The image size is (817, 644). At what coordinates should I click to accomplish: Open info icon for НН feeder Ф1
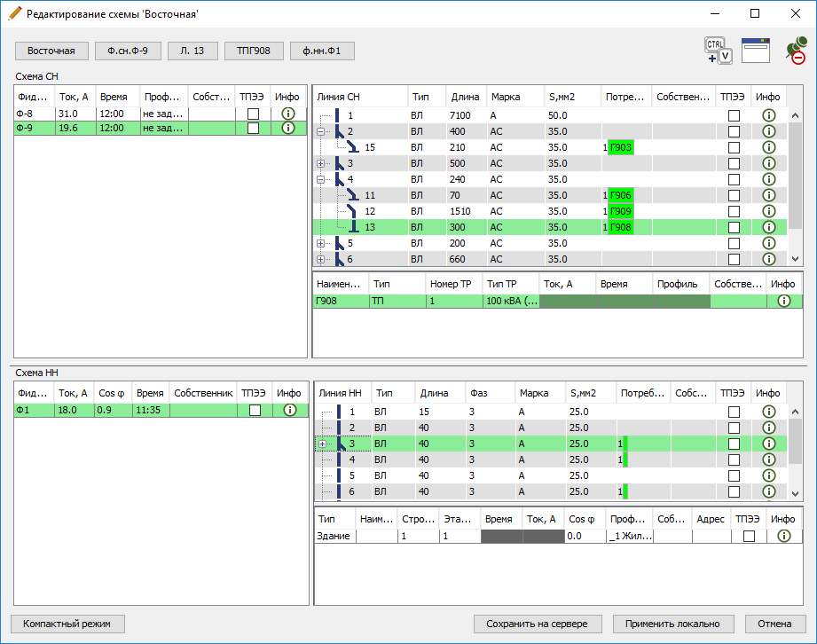tap(290, 410)
